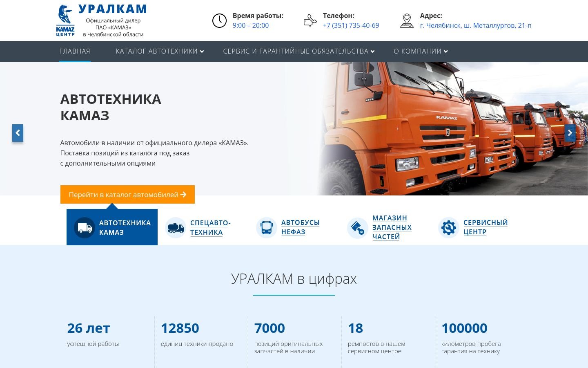The width and height of the screenshot is (588, 368).
Task: Click text успешной работы
Action: point(93,344)
